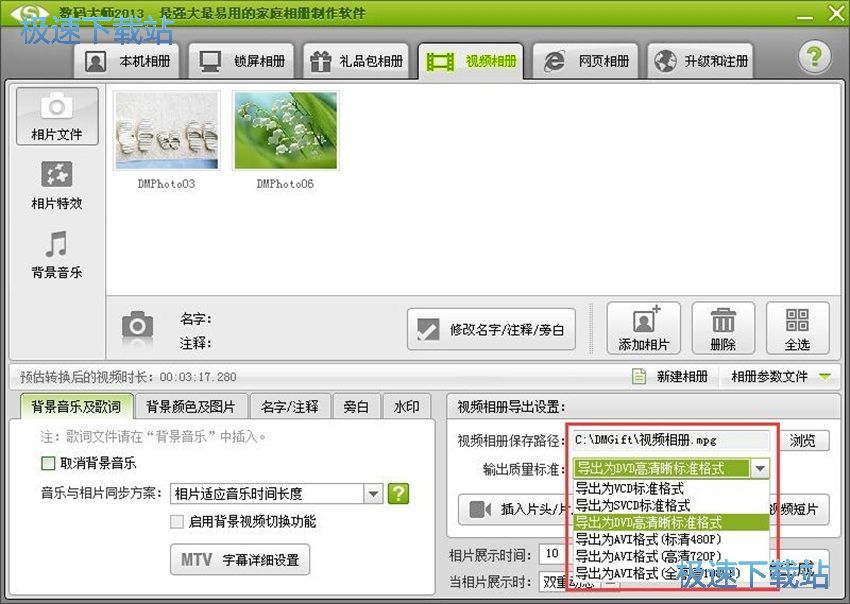Go to 网页相册 tab
This screenshot has width=850, height=604.
click(x=585, y=61)
